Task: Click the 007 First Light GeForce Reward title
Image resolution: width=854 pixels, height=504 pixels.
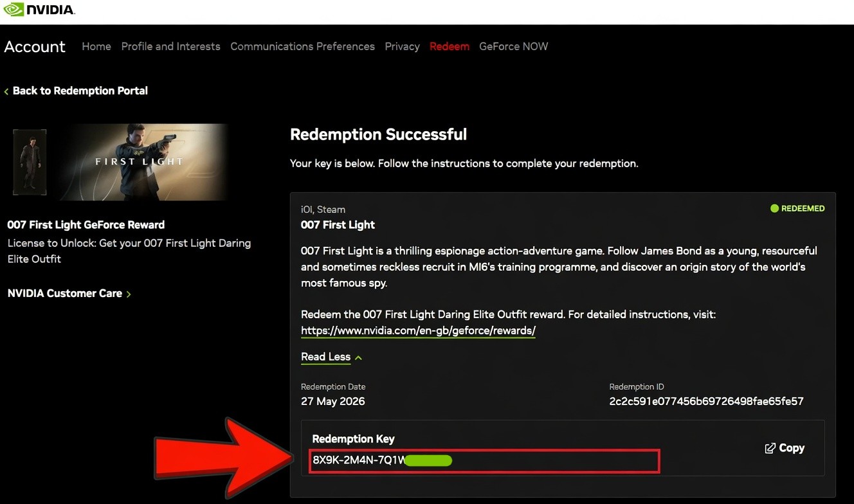Action: [86, 225]
